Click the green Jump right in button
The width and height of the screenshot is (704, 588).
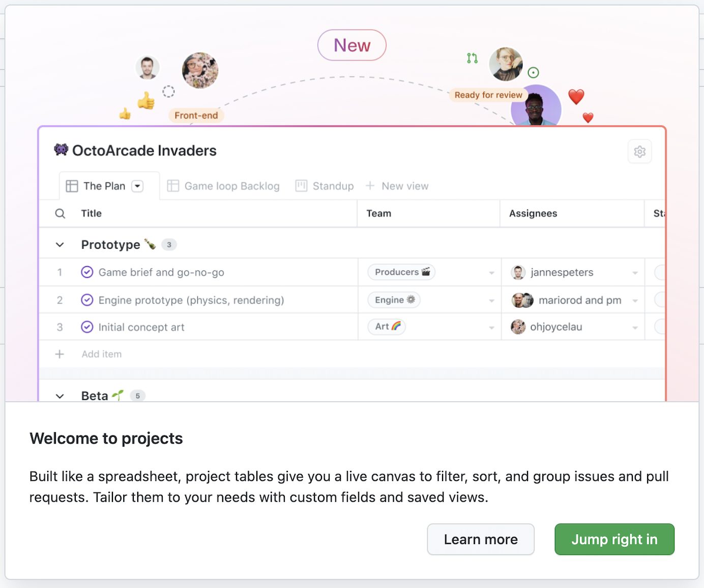pyautogui.click(x=614, y=539)
